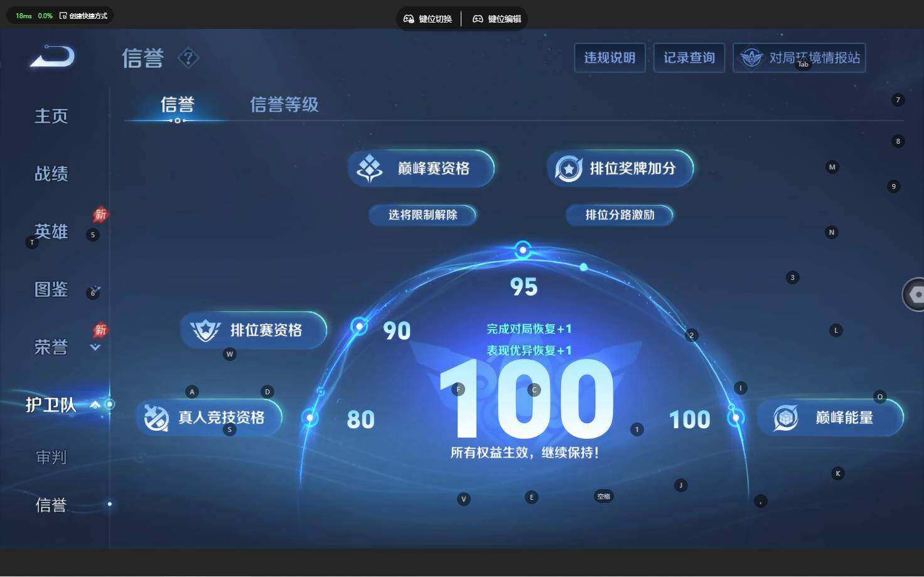Open 审判 sub-item in sidebar
The width and height of the screenshot is (924, 577).
(x=51, y=458)
